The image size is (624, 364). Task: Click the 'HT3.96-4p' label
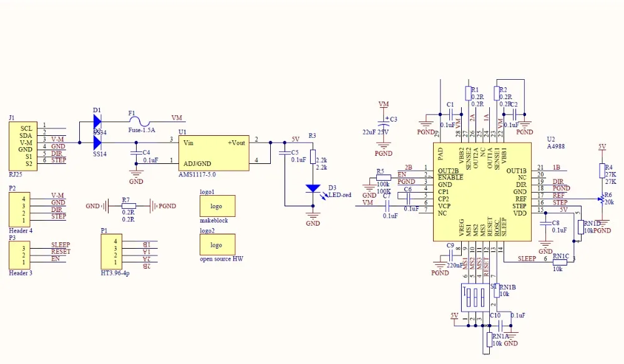point(115,273)
